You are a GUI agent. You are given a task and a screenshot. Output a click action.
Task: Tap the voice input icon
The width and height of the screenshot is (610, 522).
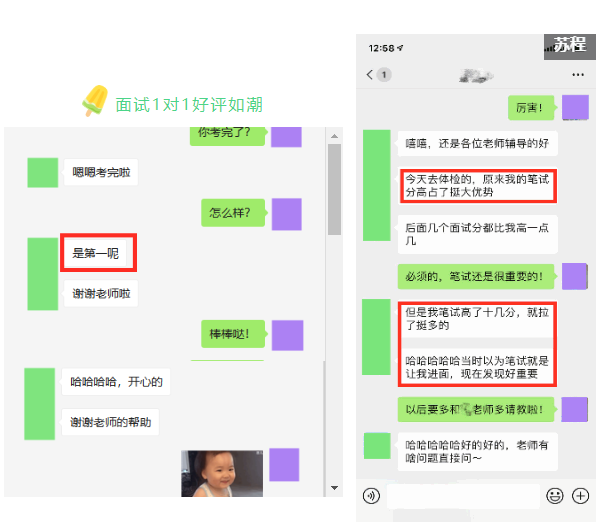click(x=372, y=495)
